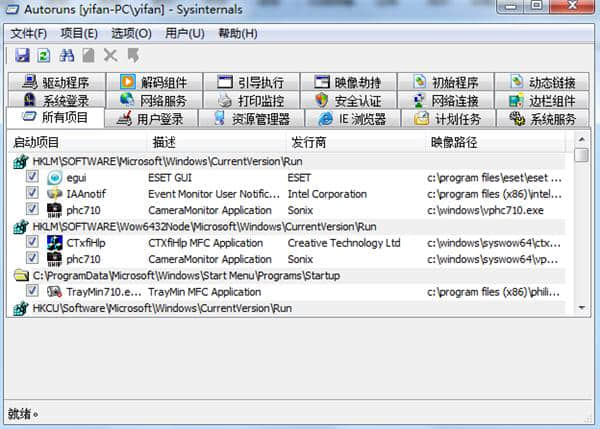Click the scrollbar up arrow
This screenshot has height=429, width=600.
click(x=582, y=140)
